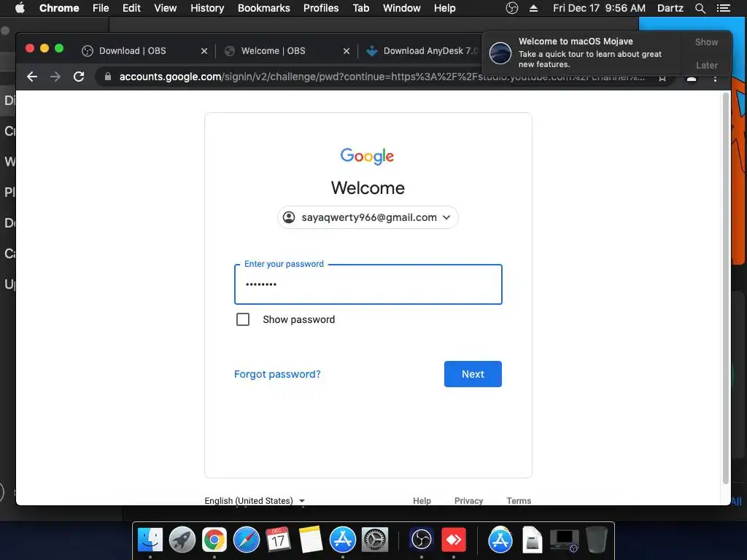The height and width of the screenshot is (560, 747).
Task: Click Later on the Mojave notification
Action: click(706, 65)
